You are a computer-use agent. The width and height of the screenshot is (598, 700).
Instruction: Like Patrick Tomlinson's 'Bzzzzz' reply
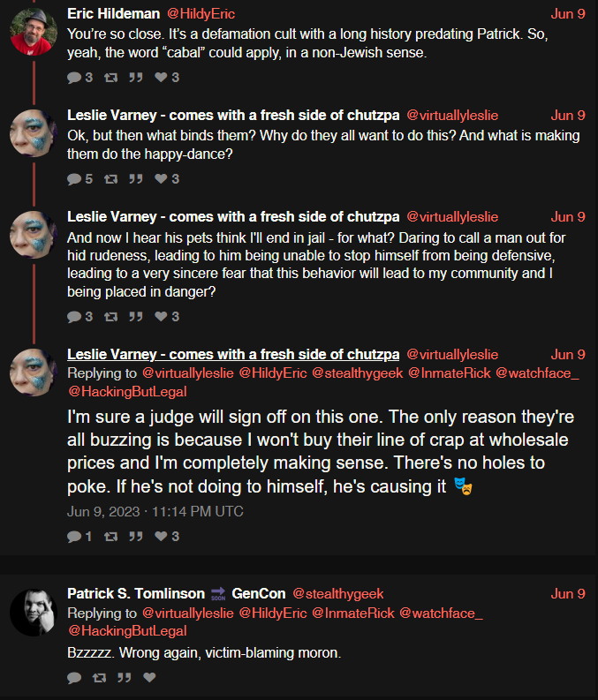[149, 677]
